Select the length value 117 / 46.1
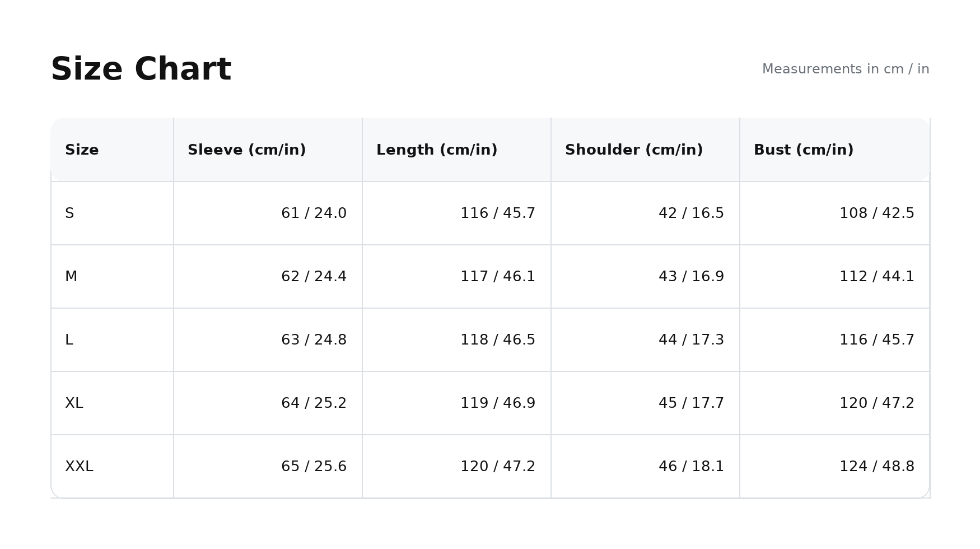The width and height of the screenshot is (980, 549). click(x=497, y=277)
